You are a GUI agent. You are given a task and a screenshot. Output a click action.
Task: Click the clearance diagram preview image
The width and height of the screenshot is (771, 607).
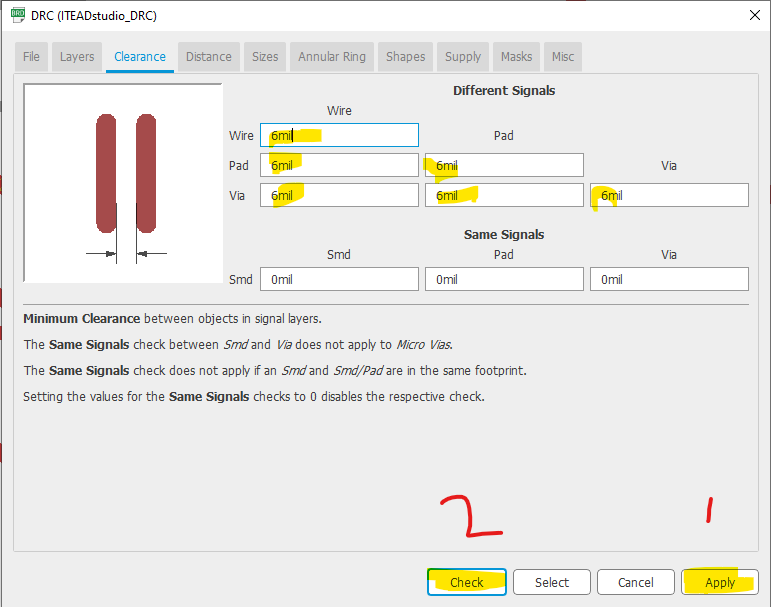click(123, 183)
